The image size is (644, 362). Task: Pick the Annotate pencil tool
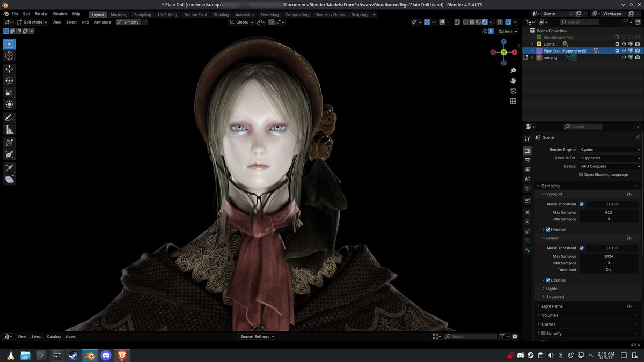click(x=10, y=118)
